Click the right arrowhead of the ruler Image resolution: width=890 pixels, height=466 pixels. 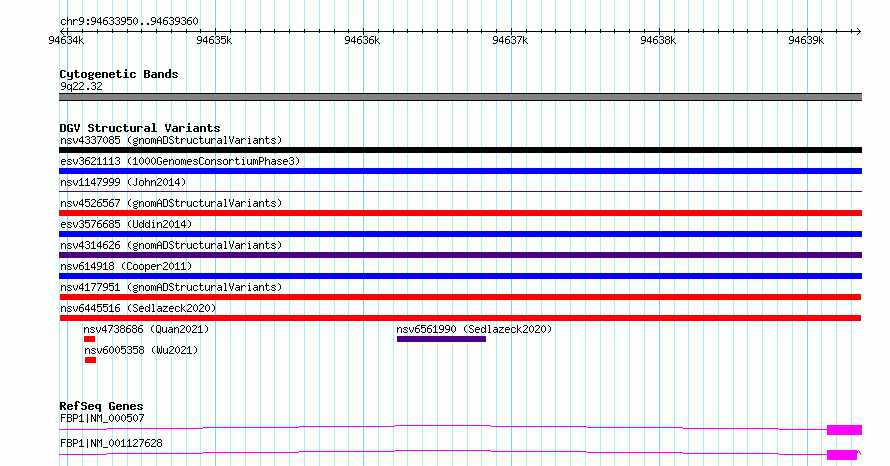[x=858, y=31]
